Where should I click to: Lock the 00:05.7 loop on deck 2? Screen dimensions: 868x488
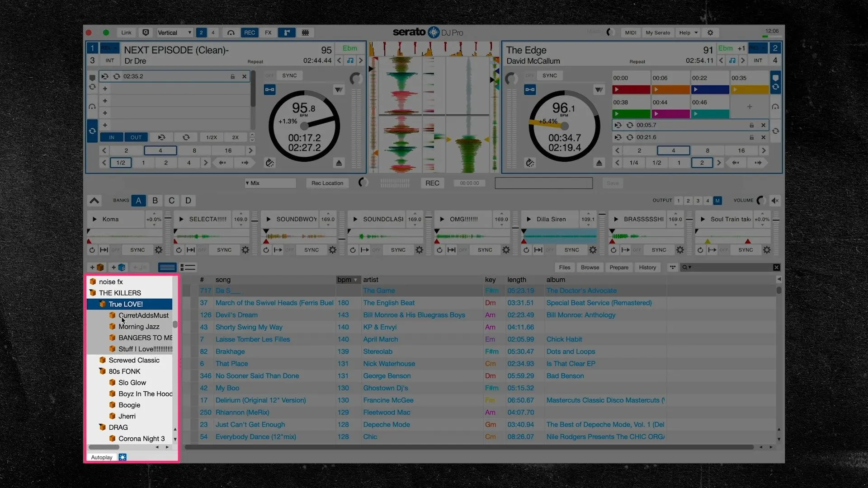(751, 125)
